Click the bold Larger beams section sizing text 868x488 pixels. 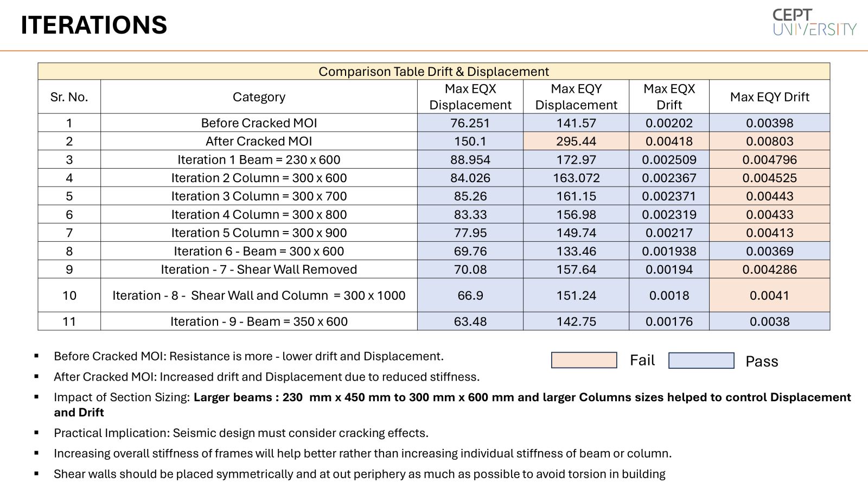(x=452, y=404)
